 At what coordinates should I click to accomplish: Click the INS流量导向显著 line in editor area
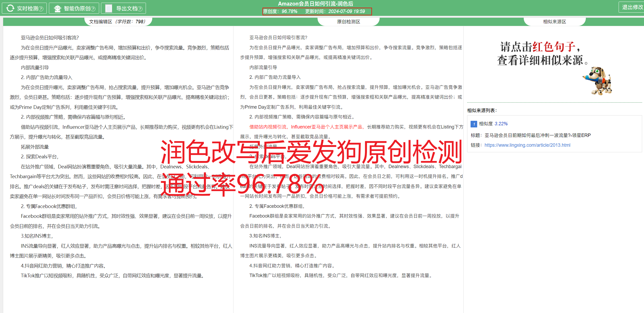(127, 246)
